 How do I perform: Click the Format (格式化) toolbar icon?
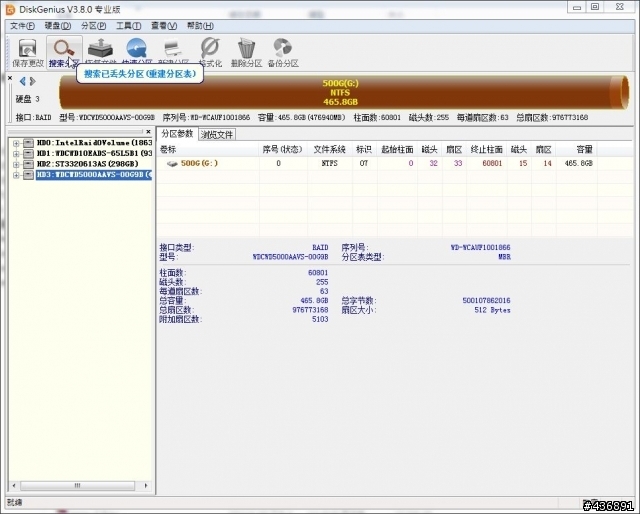pyautogui.click(x=210, y=48)
